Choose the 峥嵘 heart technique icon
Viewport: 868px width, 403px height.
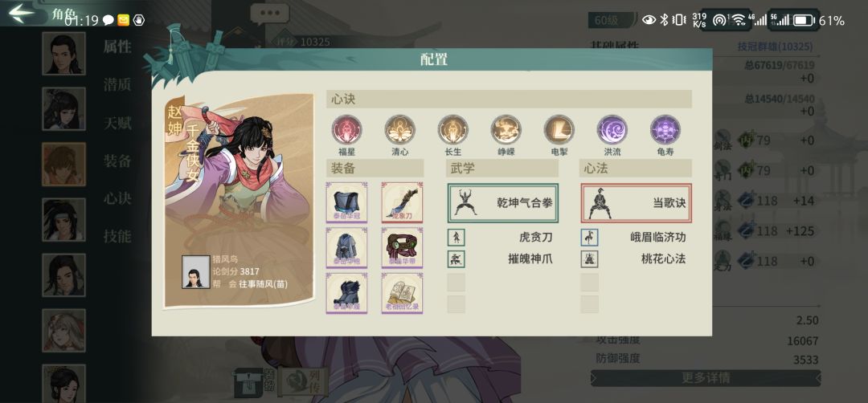(x=506, y=129)
